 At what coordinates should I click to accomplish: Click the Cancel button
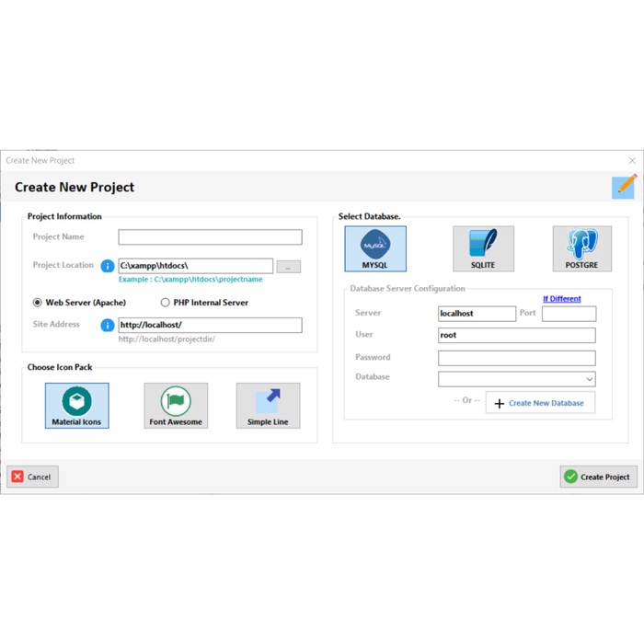point(32,477)
